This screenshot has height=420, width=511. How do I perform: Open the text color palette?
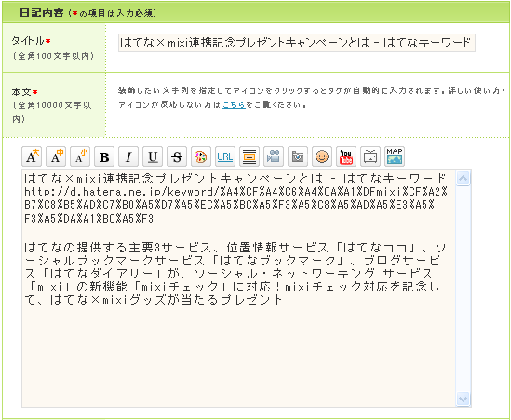201,156
